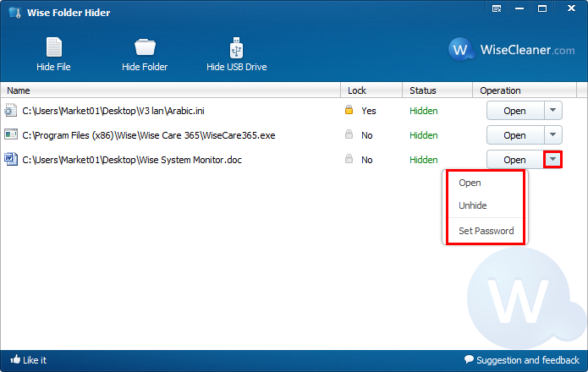Click the Wise System Monitor.doc Word icon
Image resolution: width=588 pixels, height=372 pixels.
[x=11, y=159]
